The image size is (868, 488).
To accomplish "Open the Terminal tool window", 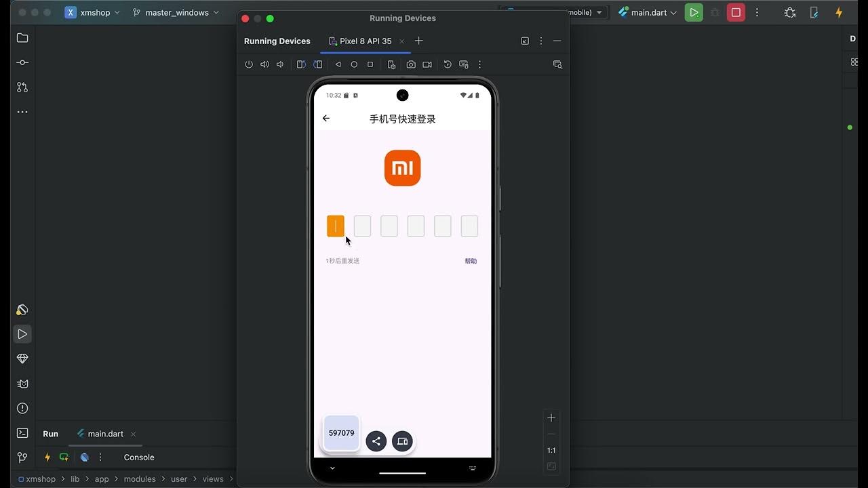I will (22, 432).
